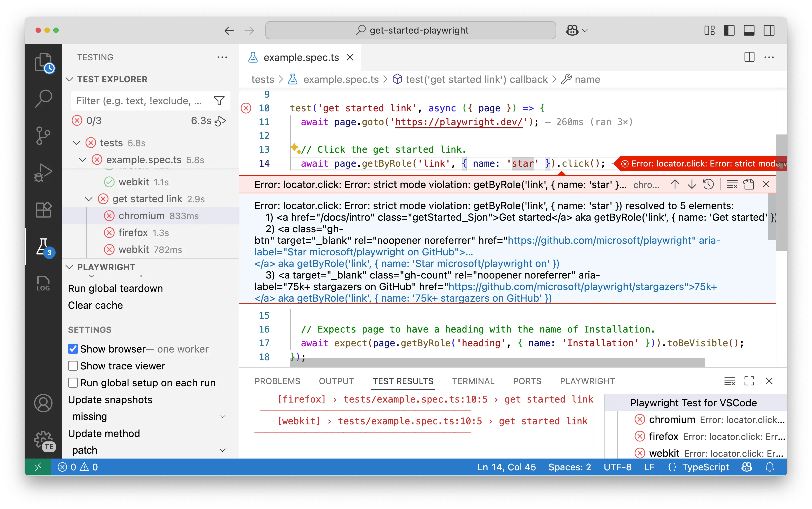Open the Run and Debug view
This screenshot has width=812, height=509.
(x=43, y=172)
